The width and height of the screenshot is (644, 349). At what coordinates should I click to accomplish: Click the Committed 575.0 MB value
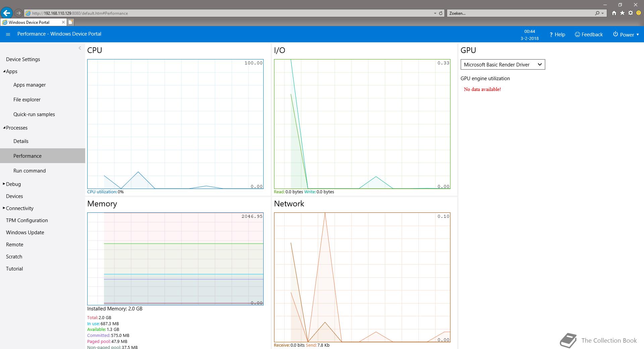(x=120, y=336)
